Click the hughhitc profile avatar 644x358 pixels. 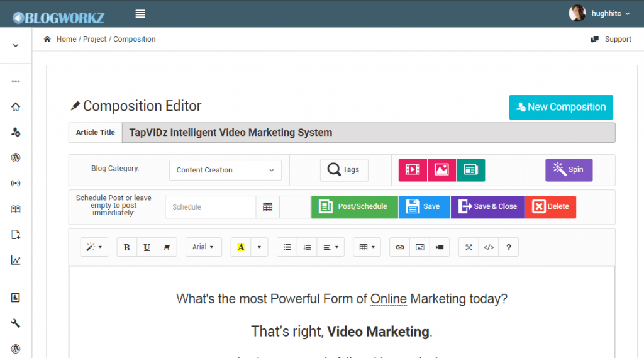click(x=577, y=13)
